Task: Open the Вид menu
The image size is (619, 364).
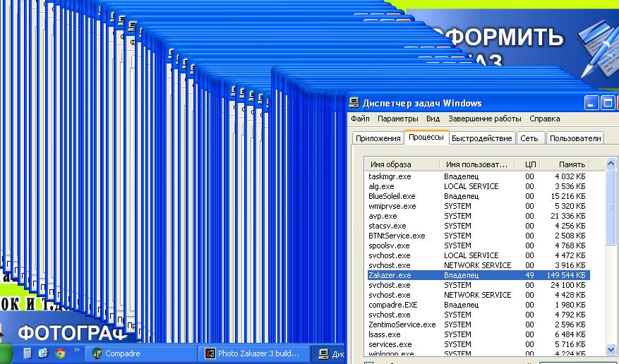Action: (433, 119)
